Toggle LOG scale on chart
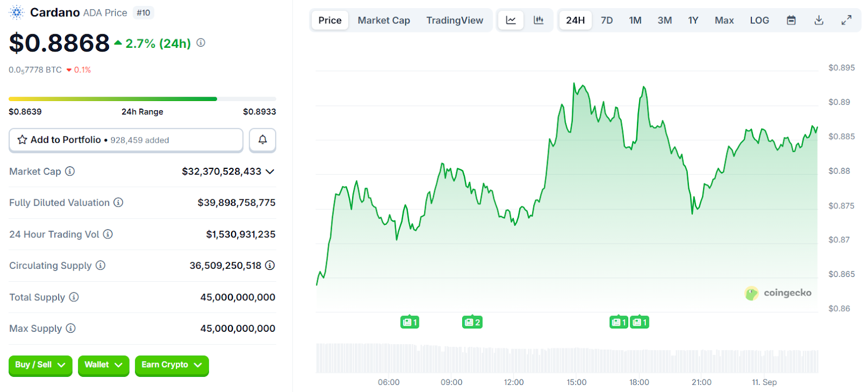The image size is (868, 392). [x=759, y=20]
